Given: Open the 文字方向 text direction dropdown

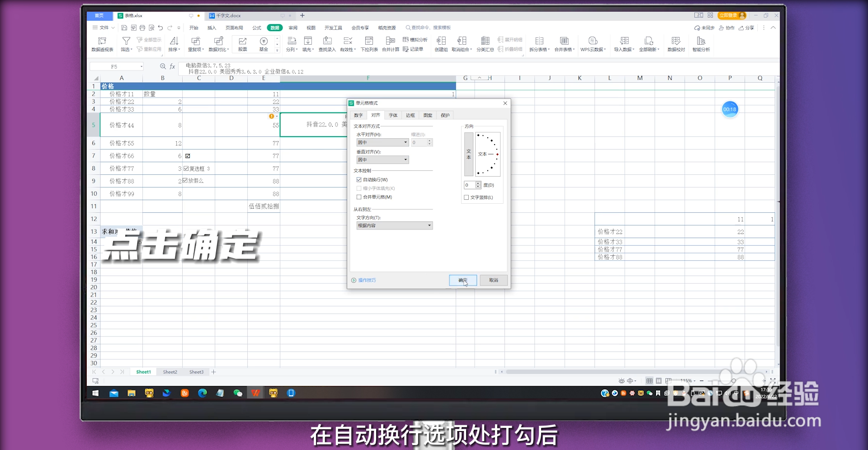Looking at the screenshot, I should [394, 225].
